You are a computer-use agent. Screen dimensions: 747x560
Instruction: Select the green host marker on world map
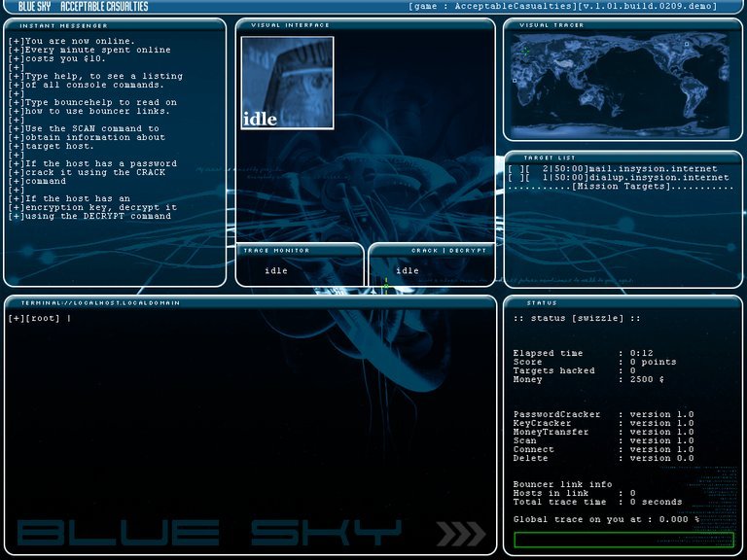[x=526, y=51]
